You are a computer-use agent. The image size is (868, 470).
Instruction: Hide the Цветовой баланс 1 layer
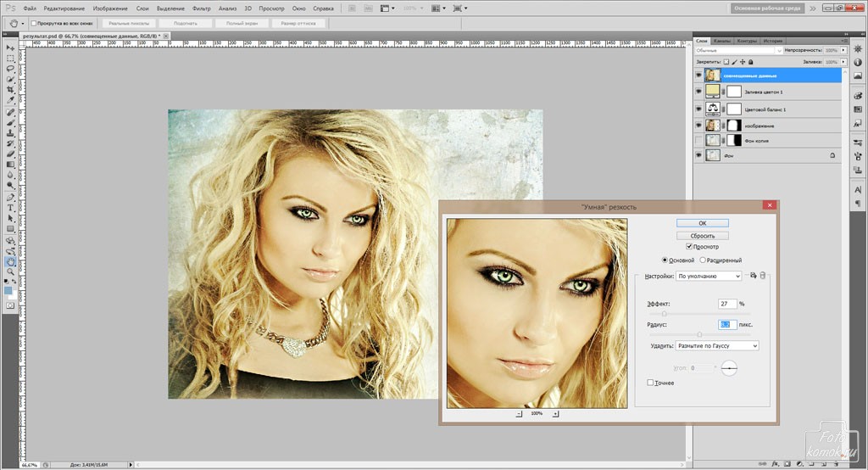pyautogui.click(x=699, y=109)
